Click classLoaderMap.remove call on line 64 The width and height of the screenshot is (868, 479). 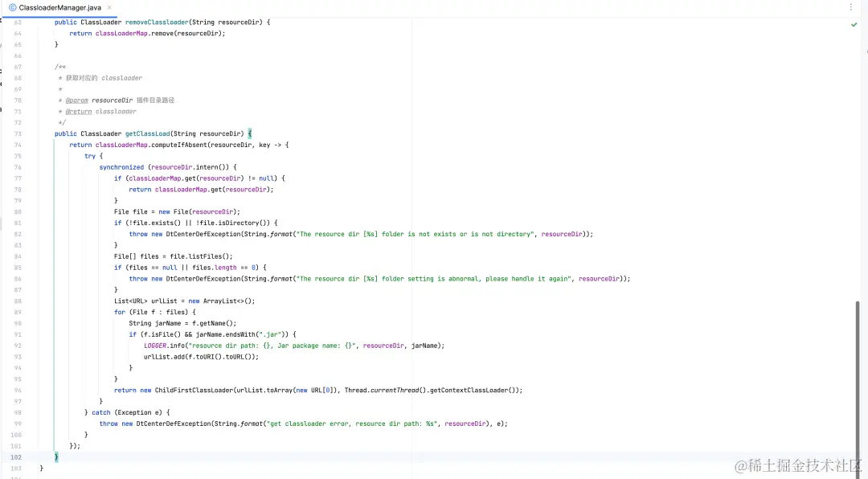point(160,33)
